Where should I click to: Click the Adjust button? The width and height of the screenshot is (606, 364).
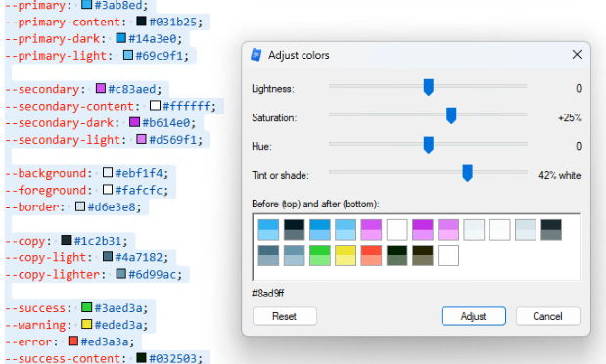click(474, 316)
